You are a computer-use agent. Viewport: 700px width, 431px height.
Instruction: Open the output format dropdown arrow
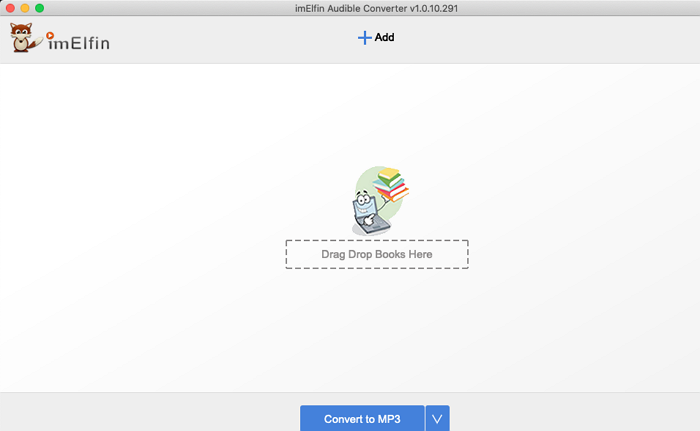(x=438, y=418)
